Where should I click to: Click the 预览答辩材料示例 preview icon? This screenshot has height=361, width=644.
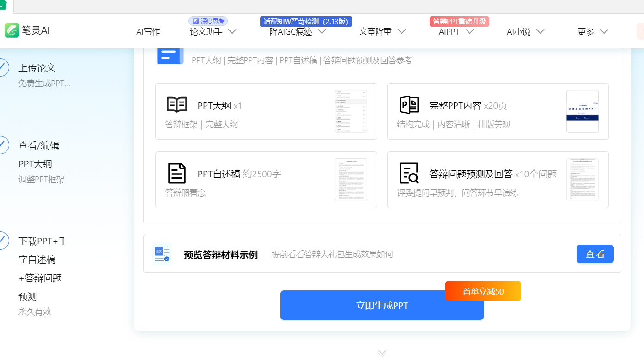pos(162,253)
